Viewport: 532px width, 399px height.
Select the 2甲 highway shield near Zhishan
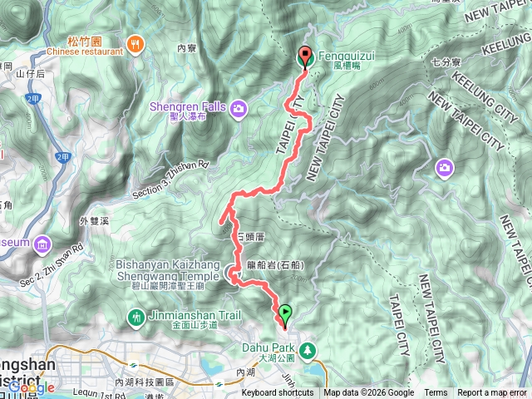pos(63,157)
